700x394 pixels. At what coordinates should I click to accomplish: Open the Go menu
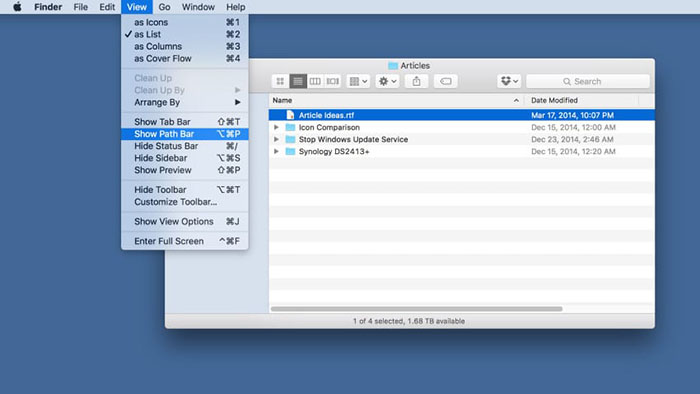point(164,7)
